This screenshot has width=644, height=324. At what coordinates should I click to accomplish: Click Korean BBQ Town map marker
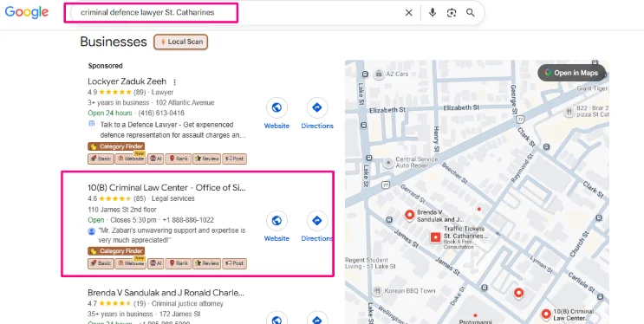point(377,291)
